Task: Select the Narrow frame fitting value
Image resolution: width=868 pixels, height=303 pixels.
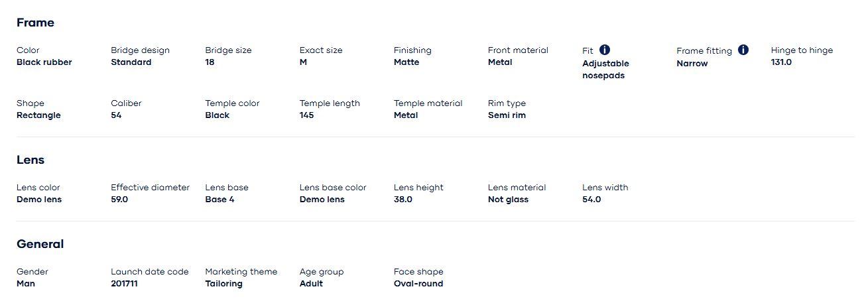Action: point(692,64)
